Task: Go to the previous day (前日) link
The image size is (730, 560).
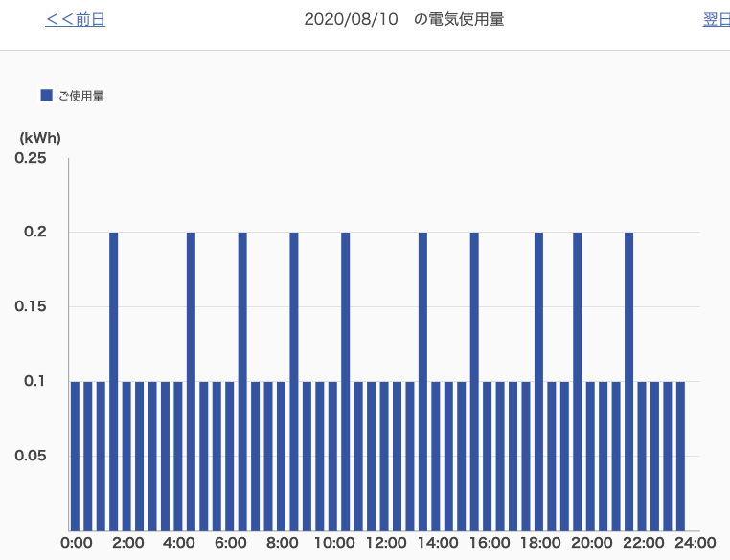Action: 75,19
